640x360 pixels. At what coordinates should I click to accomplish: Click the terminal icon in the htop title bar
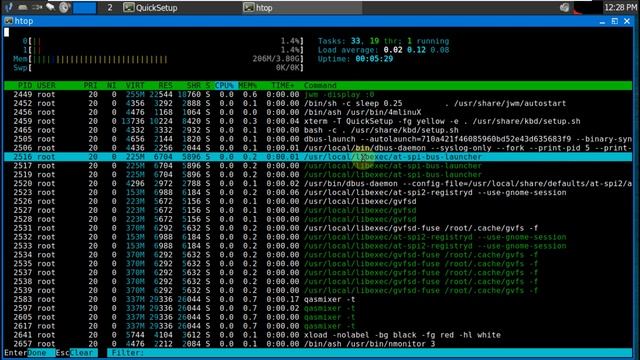click(x=8, y=21)
